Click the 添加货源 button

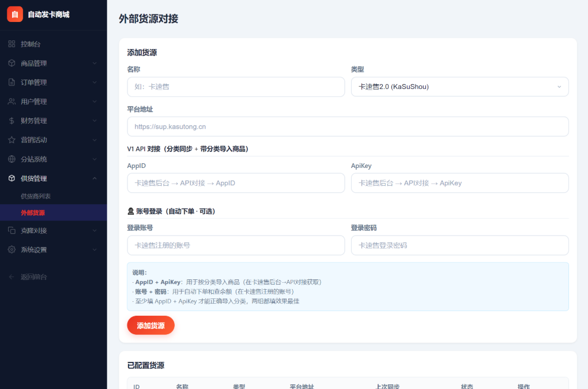point(150,325)
